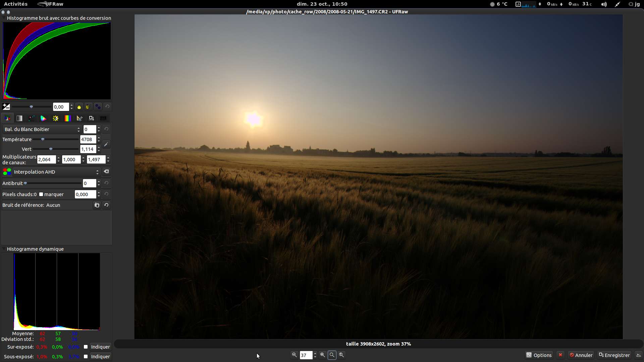
Task: Toggle Sous-exposé Indiquer checkbox
Action: click(86, 357)
